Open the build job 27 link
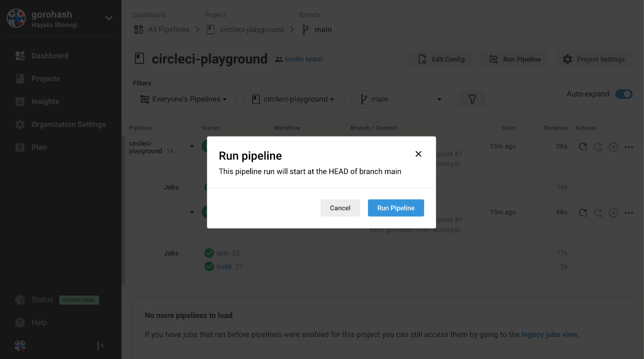644x359 pixels. tap(224, 267)
